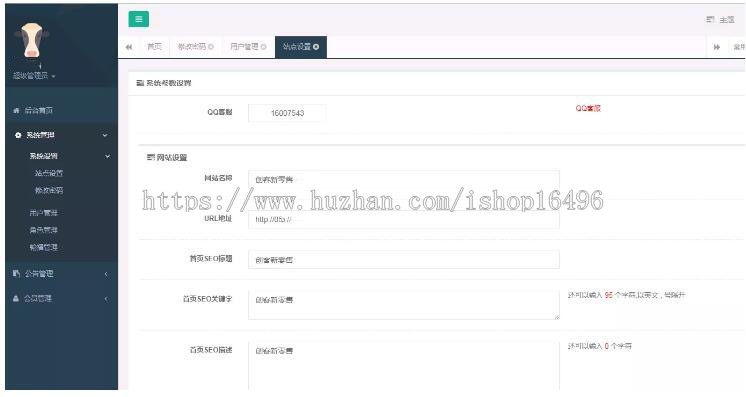Expand the 会员管理 menu arrow
The image size is (746, 397).
(x=106, y=299)
